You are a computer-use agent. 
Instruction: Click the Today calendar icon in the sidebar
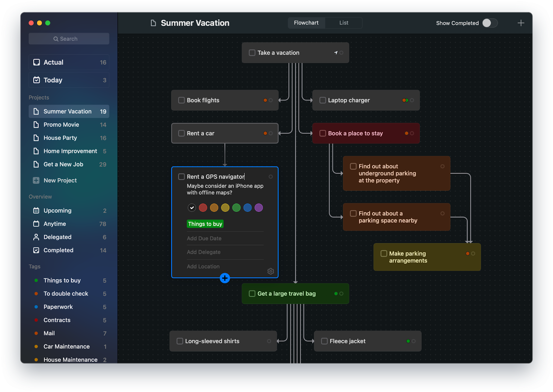pyautogui.click(x=36, y=80)
